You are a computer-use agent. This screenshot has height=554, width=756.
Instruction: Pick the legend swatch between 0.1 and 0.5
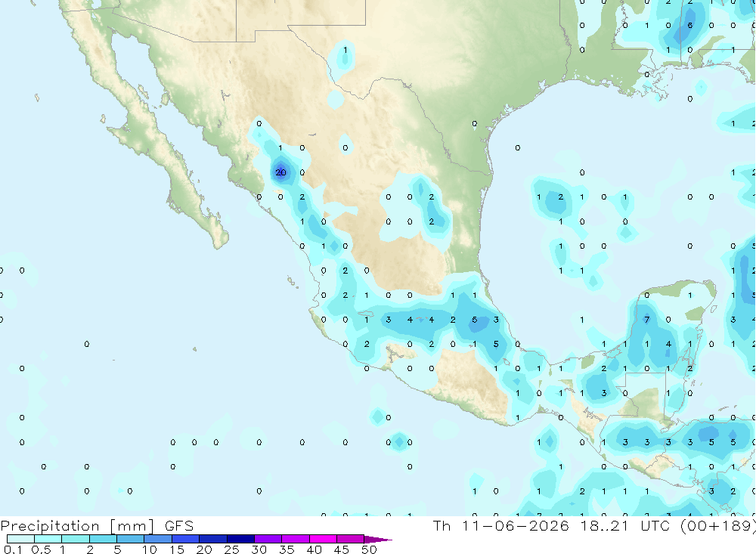coord(20,539)
